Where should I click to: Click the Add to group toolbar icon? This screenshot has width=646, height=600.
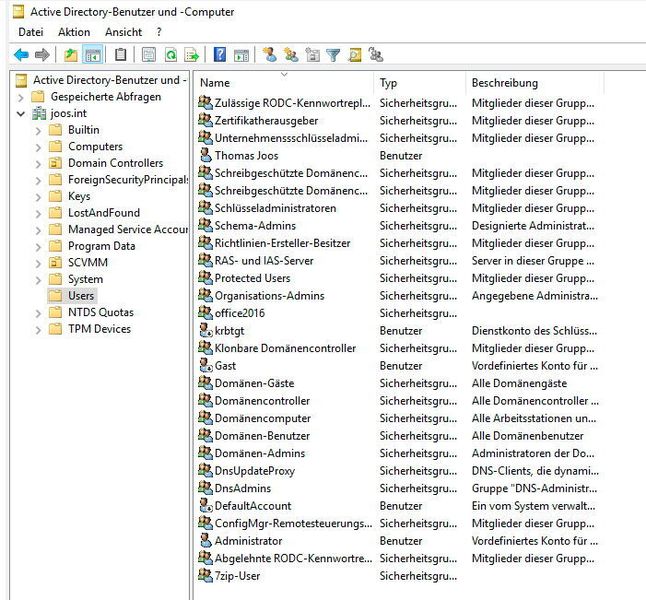(376, 54)
